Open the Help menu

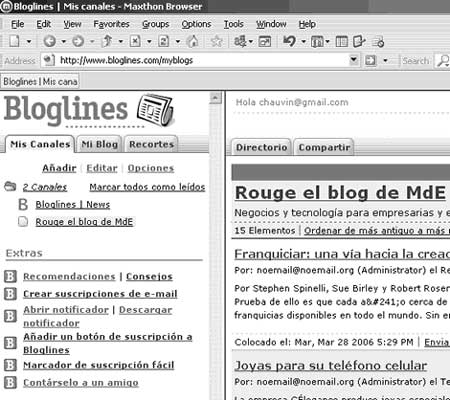pyautogui.click(x=307, y=24)
